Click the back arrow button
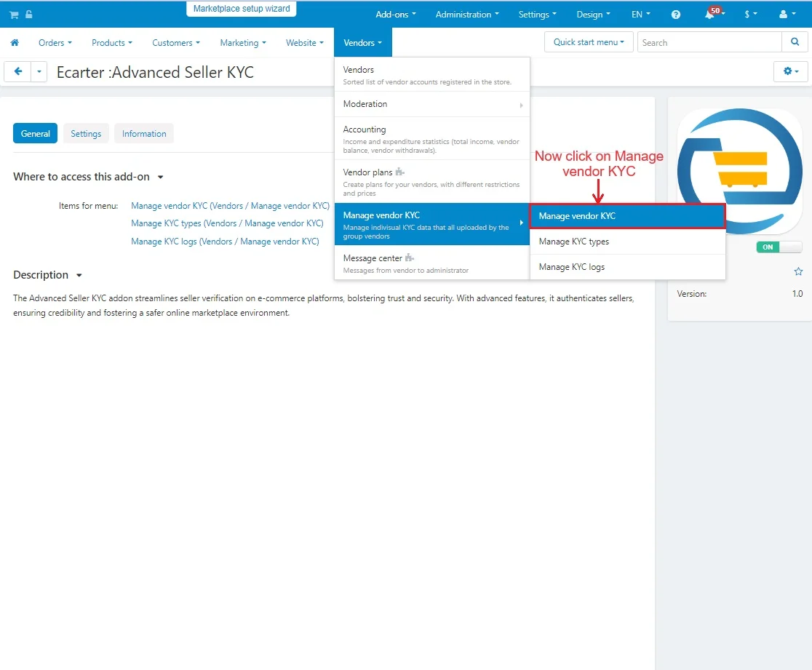The width and height of the screenshot is (812, 670). [18, 71]
